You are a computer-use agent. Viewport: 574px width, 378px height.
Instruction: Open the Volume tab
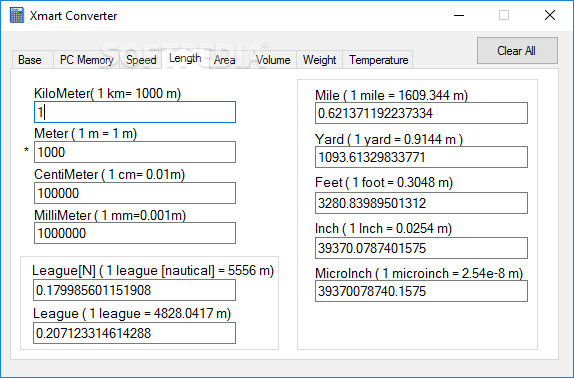click(273, 60)
